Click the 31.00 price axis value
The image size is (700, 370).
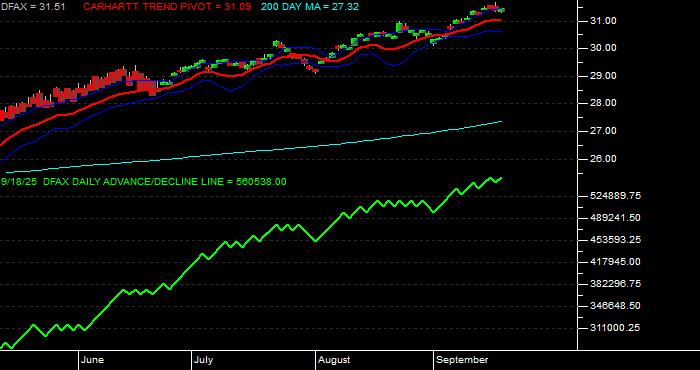[x=604, y=21]
